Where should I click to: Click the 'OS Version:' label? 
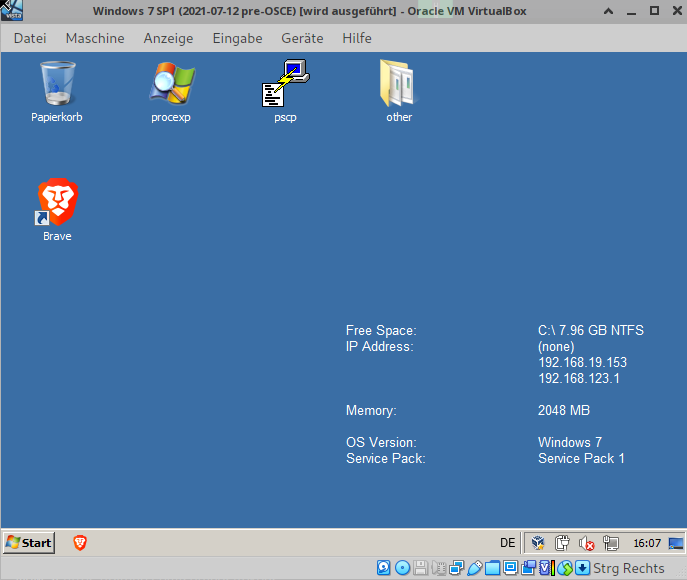tap(381, 442)
